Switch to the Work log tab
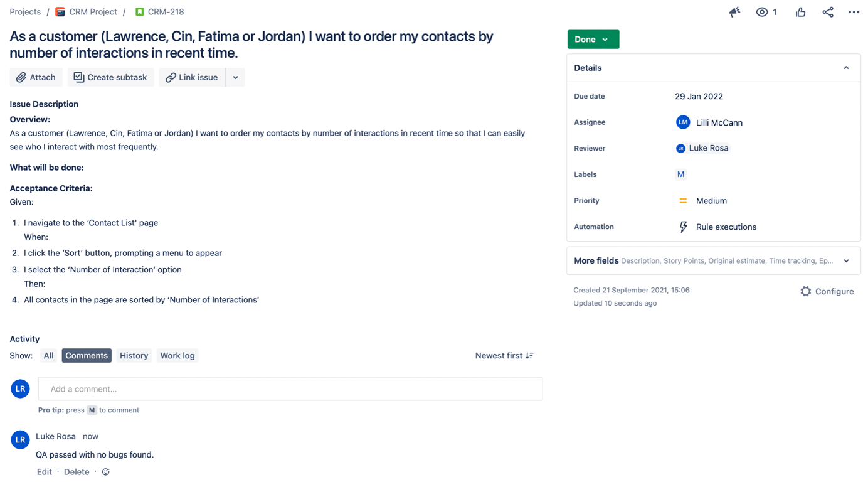Image resolution: width=868 pixels, height=487 pixels. [177, 356]
